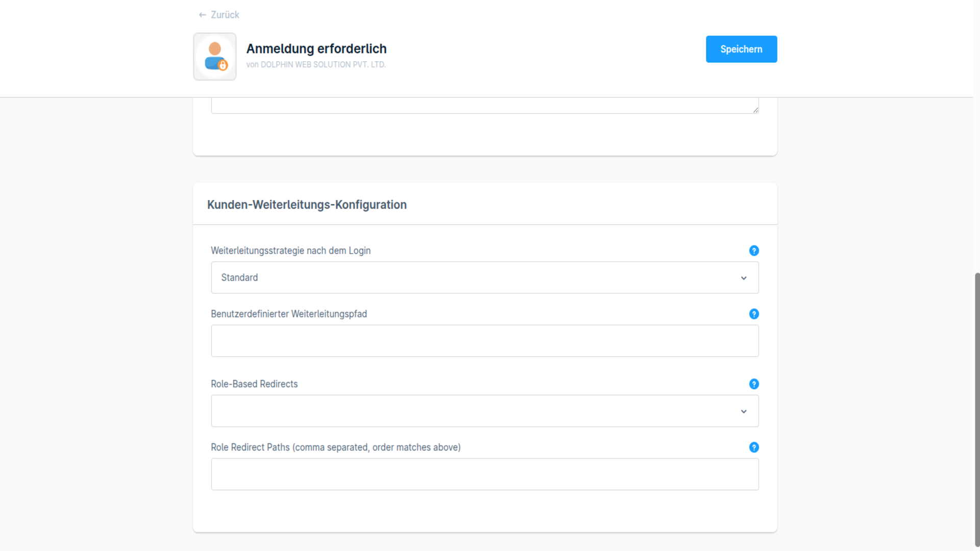The width and height of the screenshot is (980, 551).
Task: Click the Anmeldung erforderlich plugin icon
Action: point(215,57)
